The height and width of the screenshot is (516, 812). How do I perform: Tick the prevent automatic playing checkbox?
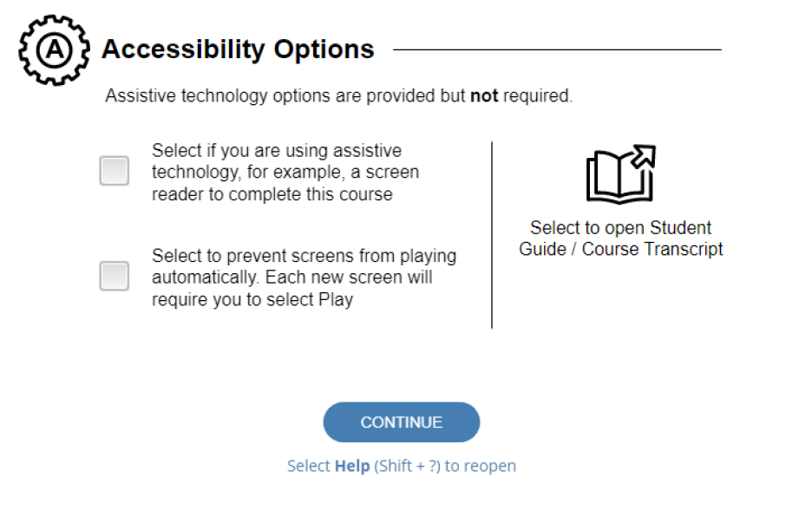115,276
